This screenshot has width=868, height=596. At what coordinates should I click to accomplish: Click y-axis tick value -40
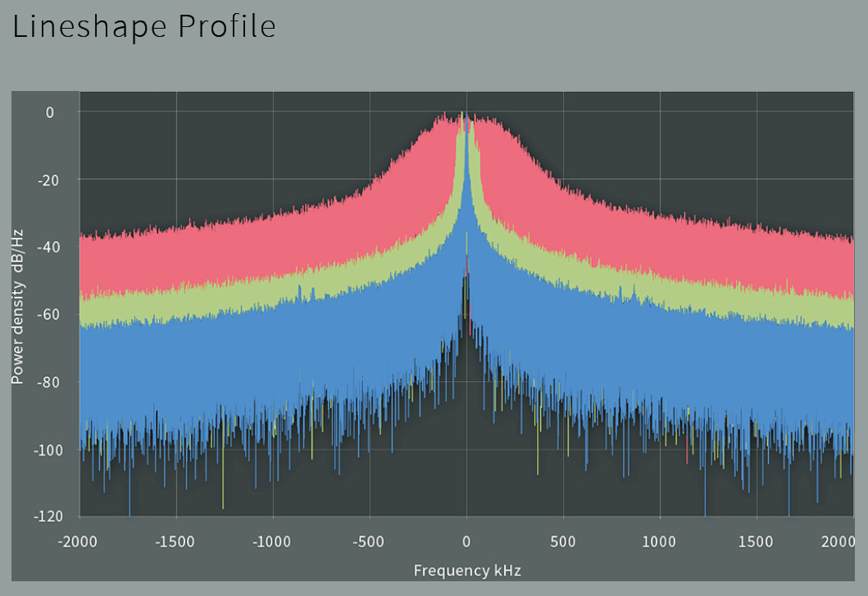coord(48,247)
